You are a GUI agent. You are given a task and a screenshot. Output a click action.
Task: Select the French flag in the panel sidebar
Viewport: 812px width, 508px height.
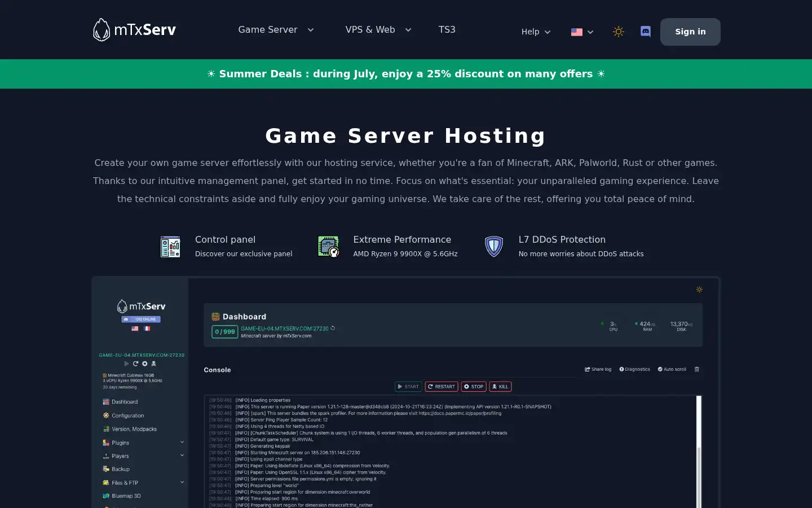pyautogui.click(x=147, y=329)
